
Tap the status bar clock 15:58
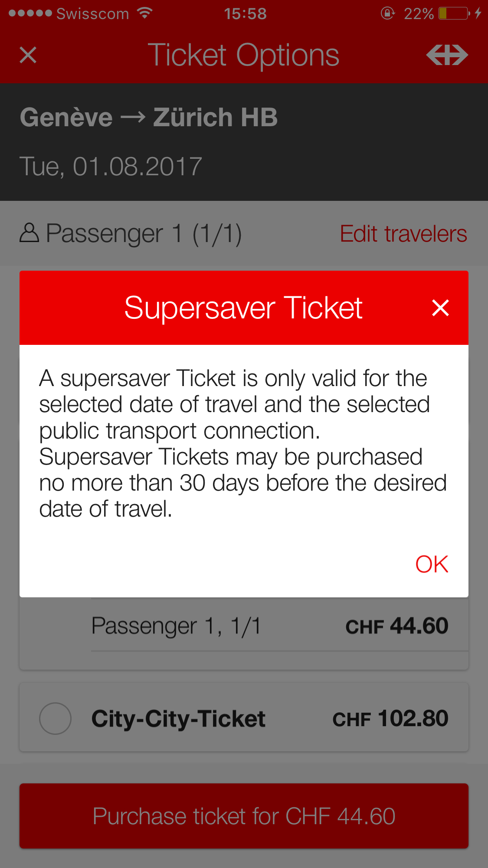[245, 13]
